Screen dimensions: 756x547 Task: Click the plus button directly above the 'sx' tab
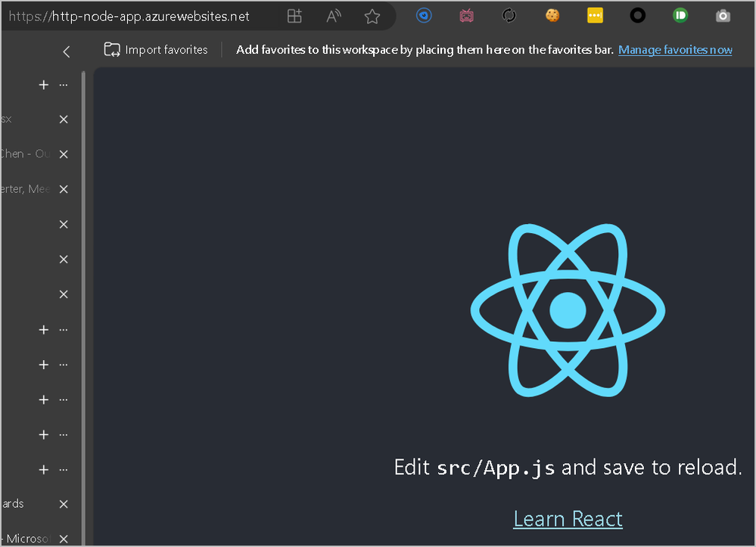pos(44,85)
